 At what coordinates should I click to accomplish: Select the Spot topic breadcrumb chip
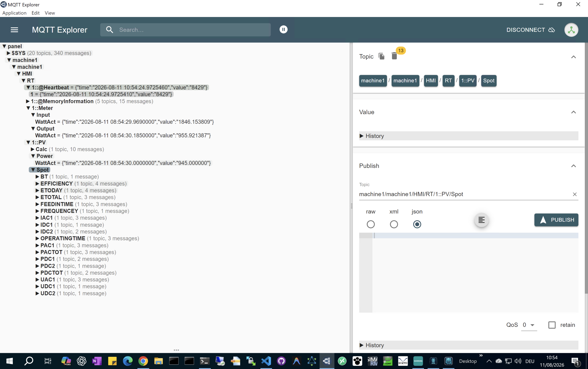coord(489,81)
